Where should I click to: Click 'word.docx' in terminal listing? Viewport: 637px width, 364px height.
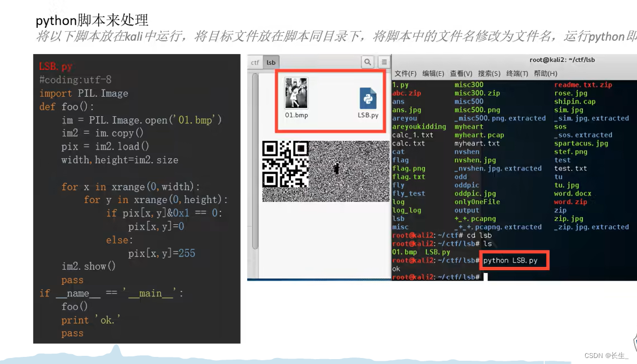573,193
